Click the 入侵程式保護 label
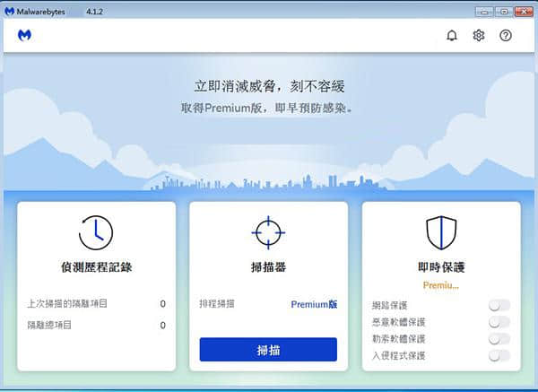 click(399, 355)
